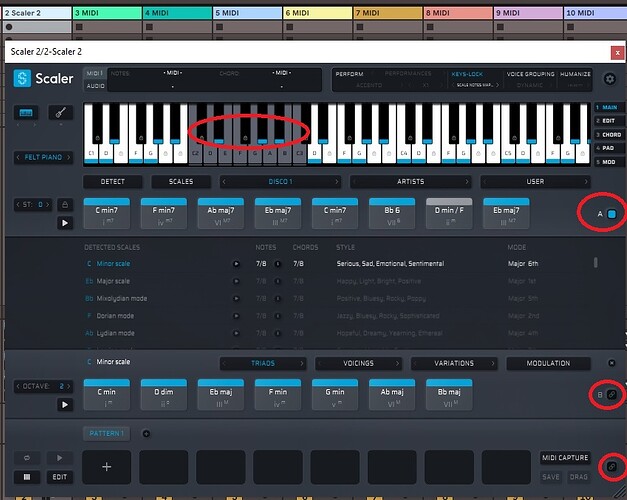Lock the semitone transpose setting
The height and width of the screenshot is (500, 627).
coord(65,205)
